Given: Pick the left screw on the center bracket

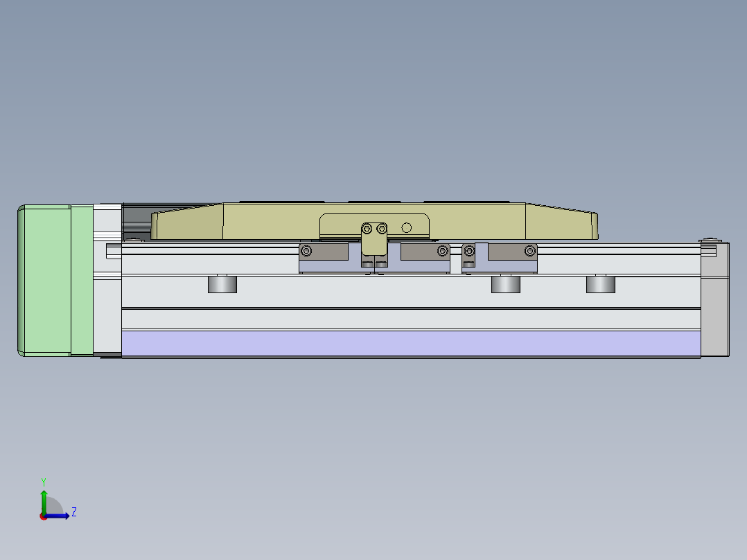Looking at the screenshot, I should (367, 229).
